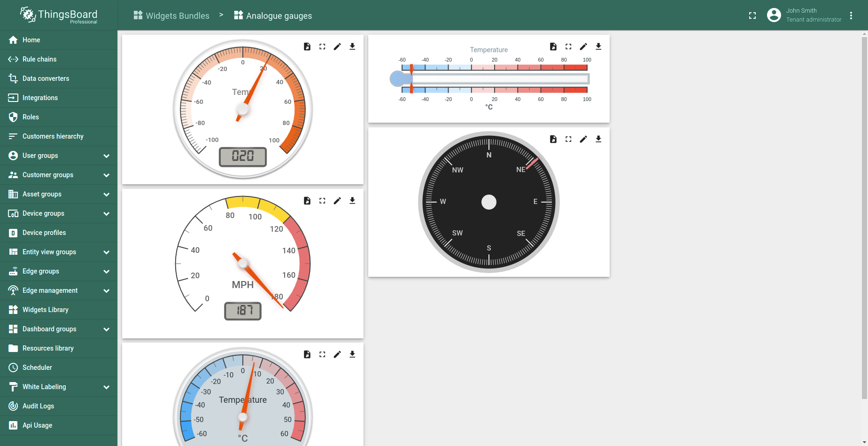868x446 pixels.
Task: Open Audit Logs in the sidebar
Action: [x=38, y=406]
